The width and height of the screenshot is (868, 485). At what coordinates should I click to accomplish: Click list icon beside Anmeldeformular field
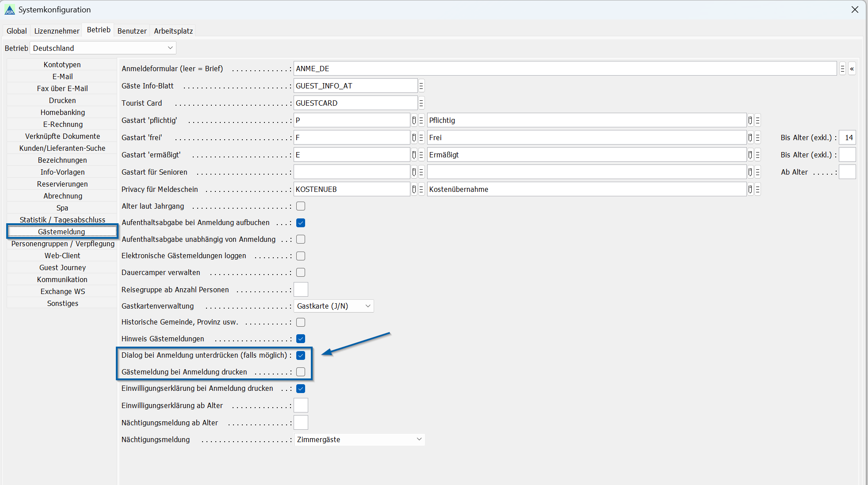pos(842,69)
